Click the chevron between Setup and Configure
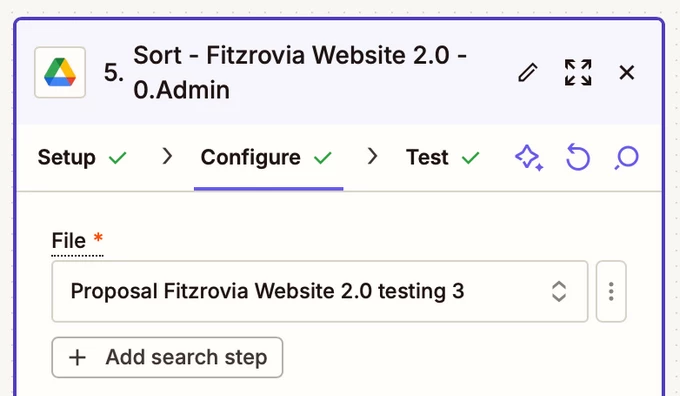 click(167, 157)
